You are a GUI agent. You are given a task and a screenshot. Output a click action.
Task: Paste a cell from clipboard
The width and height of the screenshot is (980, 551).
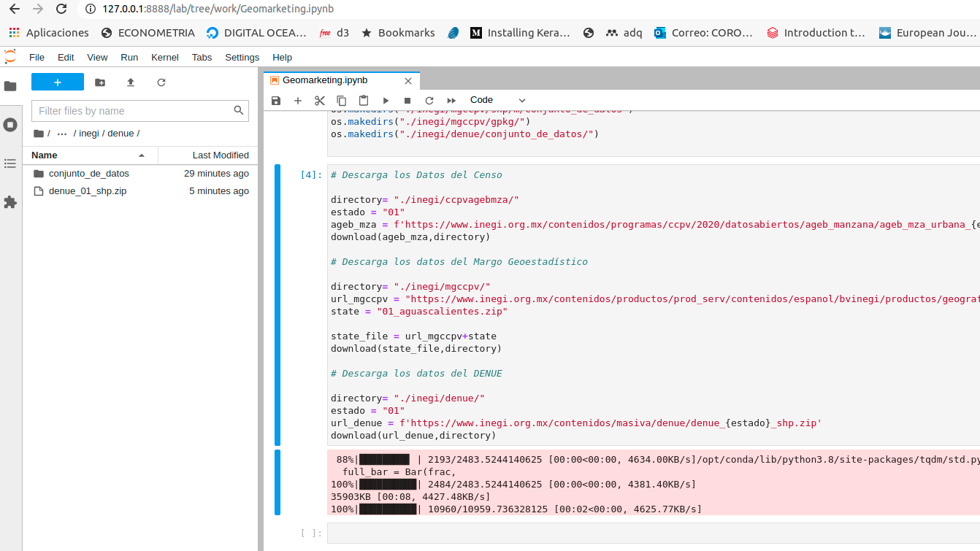(x=363, y=100)
